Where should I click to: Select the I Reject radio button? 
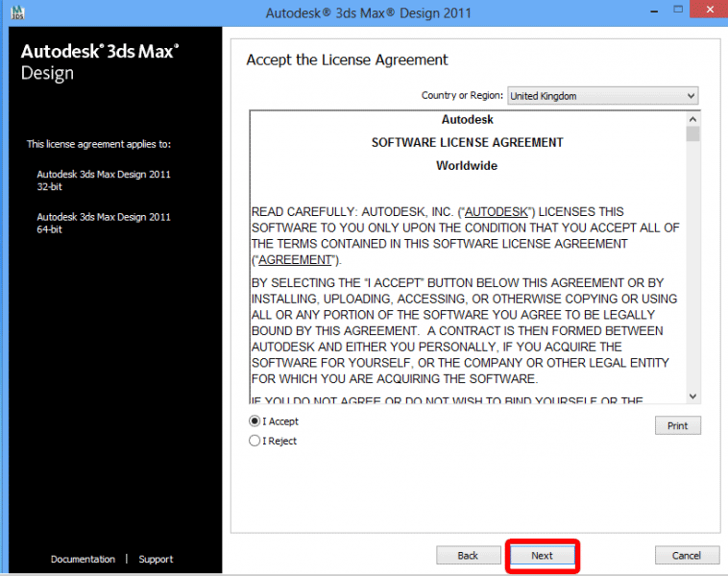pos(255,441)
